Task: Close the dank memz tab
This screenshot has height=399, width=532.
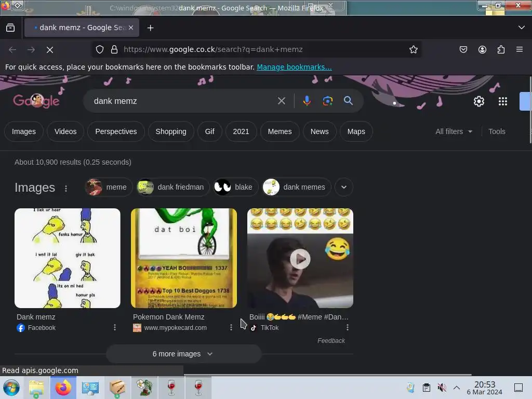Action: pos(131,28)
